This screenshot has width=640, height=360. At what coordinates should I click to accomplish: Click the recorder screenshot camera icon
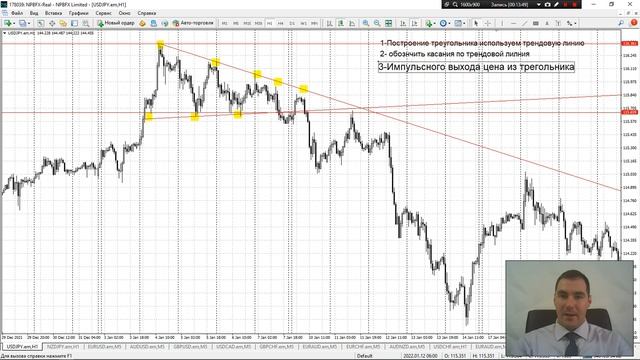click(547, 4)
